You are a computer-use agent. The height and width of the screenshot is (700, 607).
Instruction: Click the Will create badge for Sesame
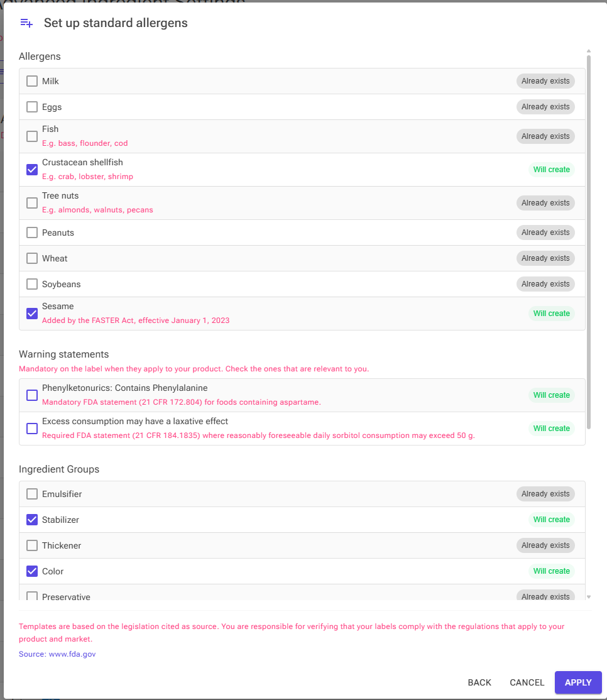click(551, 314)
